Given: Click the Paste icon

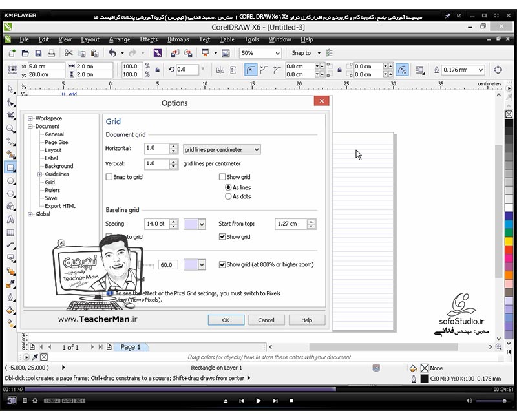Looking at the screenshot, I should click(x=94, y=53).
